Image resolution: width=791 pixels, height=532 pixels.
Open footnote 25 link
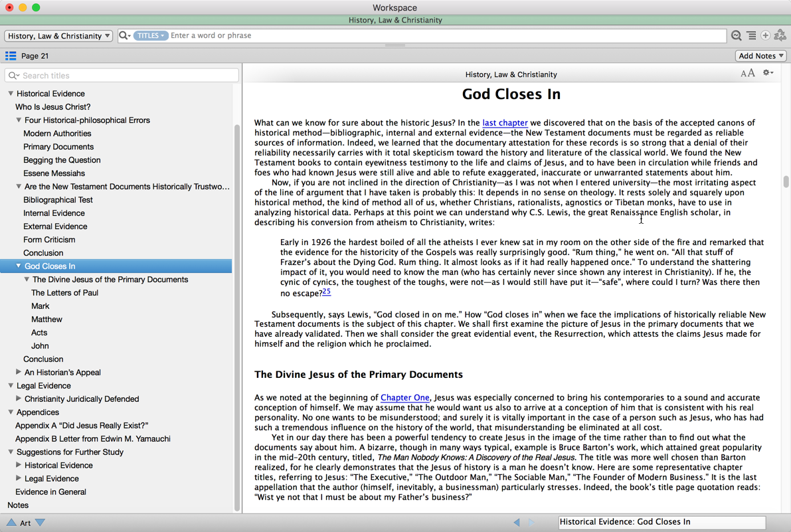click(x=326, y=292)
